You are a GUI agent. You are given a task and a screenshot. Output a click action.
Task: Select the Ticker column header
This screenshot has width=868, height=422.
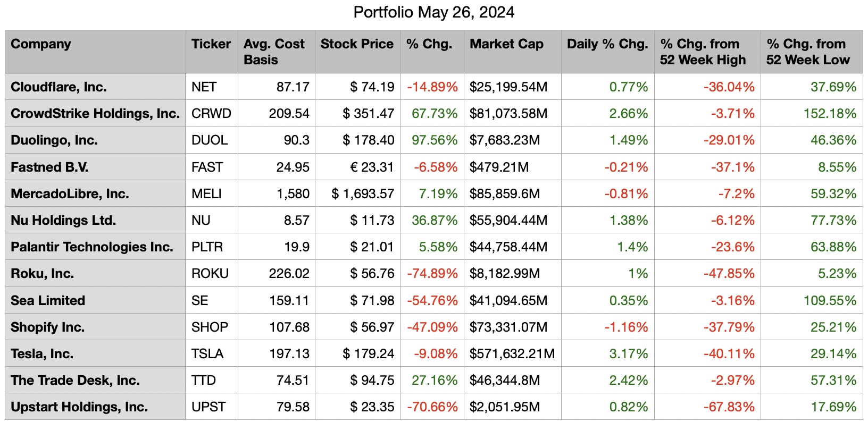(x=211, y=44)
